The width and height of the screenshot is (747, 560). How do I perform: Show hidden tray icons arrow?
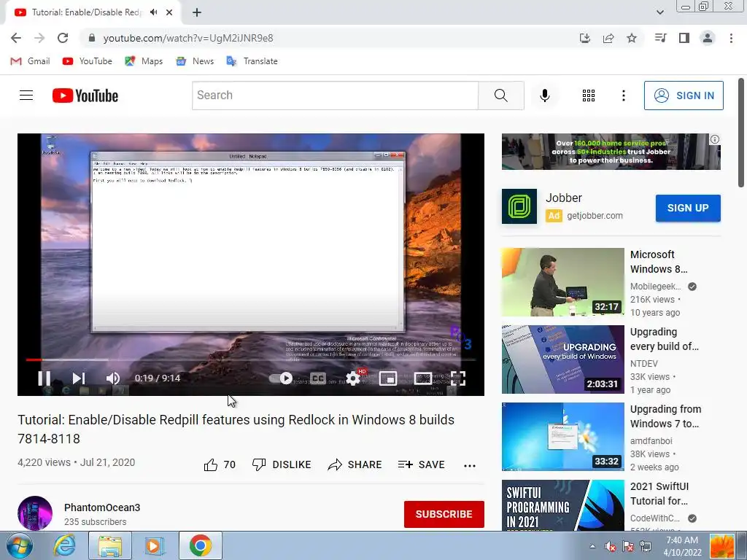coord(592,546)
